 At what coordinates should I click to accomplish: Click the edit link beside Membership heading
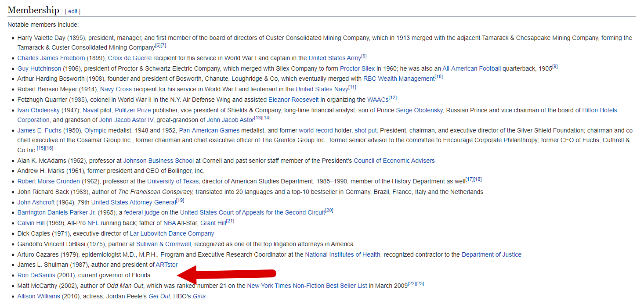tap(73, 11)
